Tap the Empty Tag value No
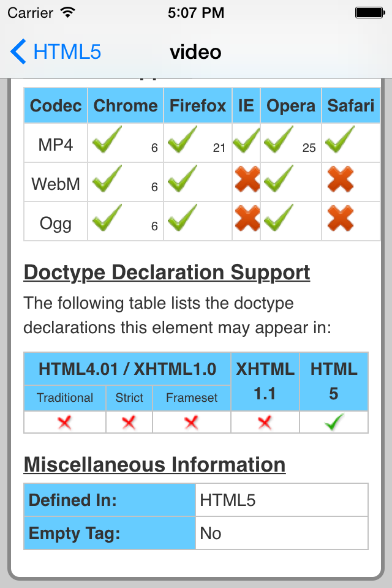Screen dimensions: 392x588 pos(211,533)
